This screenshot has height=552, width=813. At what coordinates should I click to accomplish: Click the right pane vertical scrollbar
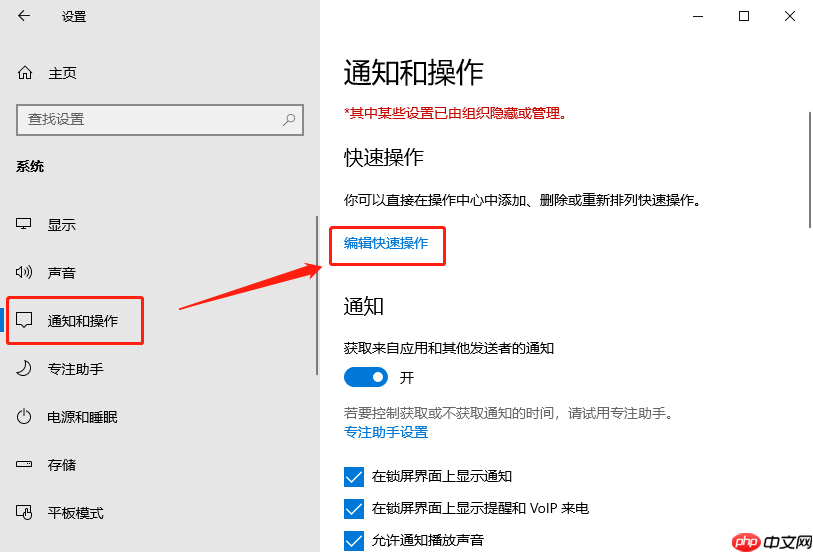coord(809,169)
